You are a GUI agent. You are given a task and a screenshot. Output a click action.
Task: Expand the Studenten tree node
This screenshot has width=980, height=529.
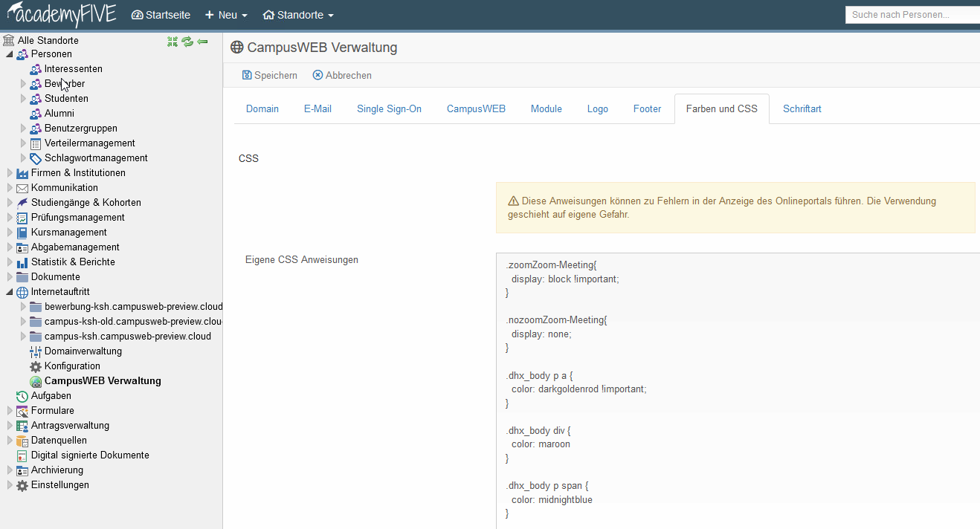coord(23,99)
